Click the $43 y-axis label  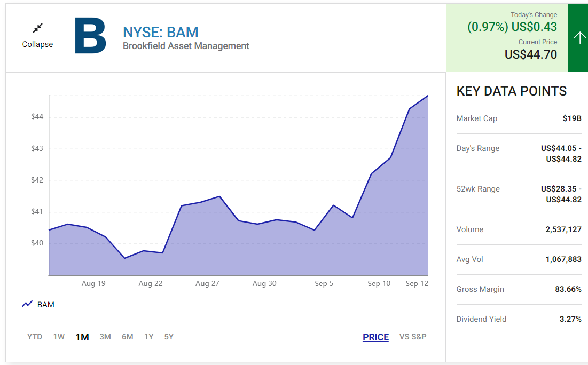click(37, 149)
